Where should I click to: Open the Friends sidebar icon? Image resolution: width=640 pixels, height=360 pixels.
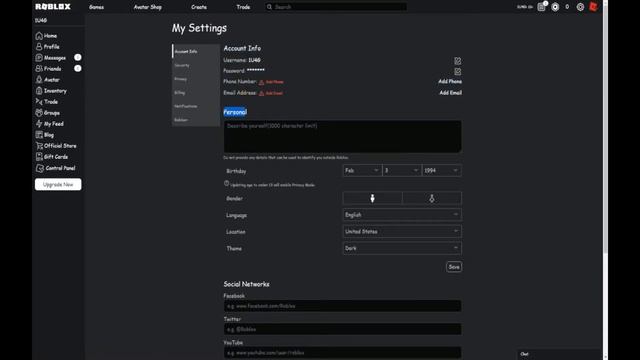coord(39,69)
